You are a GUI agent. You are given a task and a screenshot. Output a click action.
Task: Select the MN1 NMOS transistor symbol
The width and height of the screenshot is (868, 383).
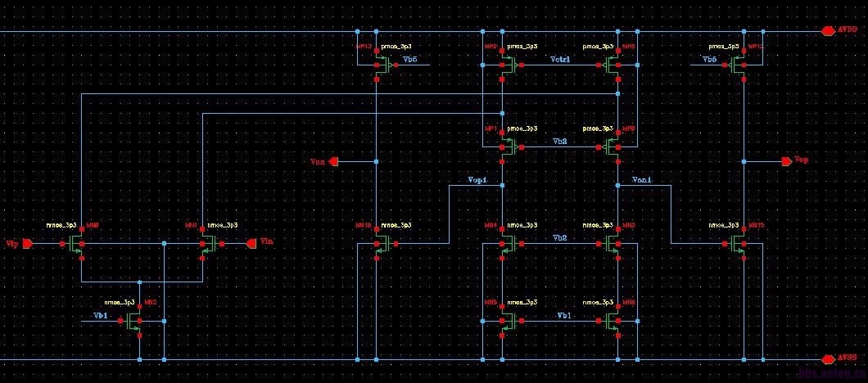(210, 244)
